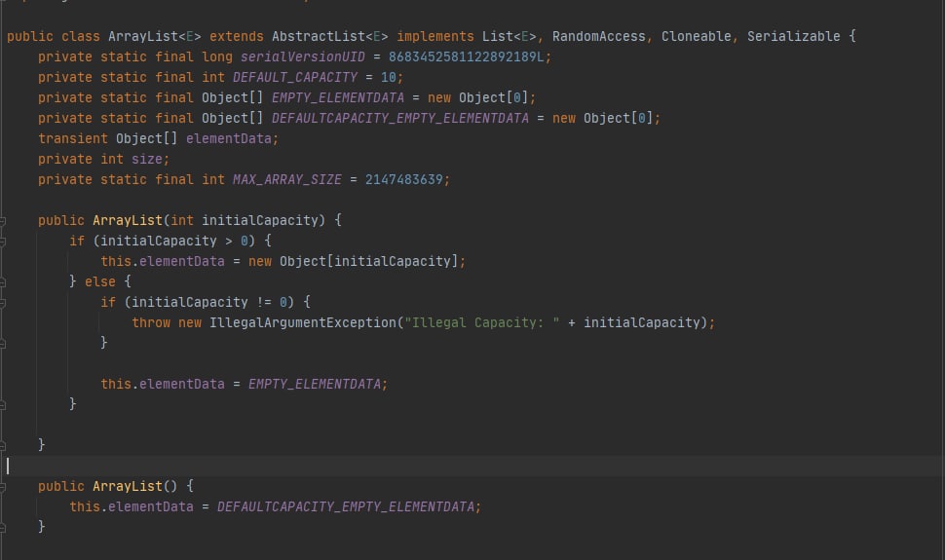Image resolution: width=945 pixels, height=560 pixels.
Task: Click the extends keyword
Action: tap(236, 36)
